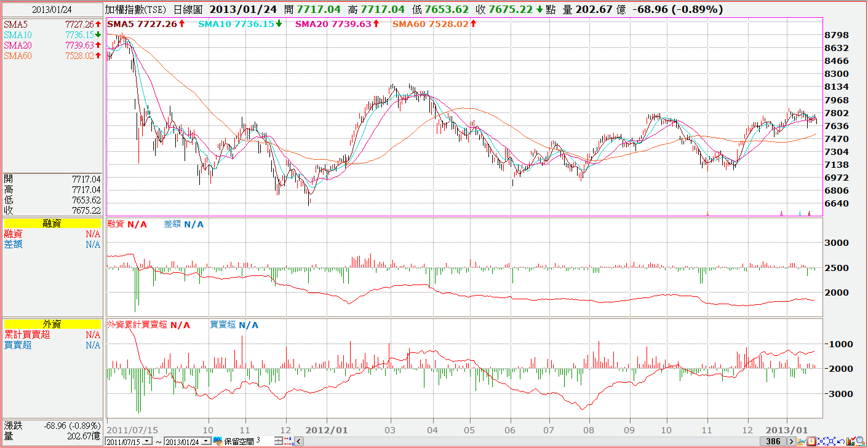Click the red clock period icon
The height and width of the screenshot is (448, 868).
[811, 441]
